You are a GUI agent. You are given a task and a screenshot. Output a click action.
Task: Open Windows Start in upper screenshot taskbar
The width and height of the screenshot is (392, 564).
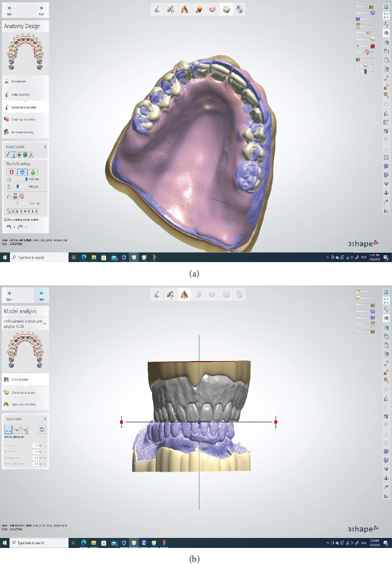tap(4, 257)
